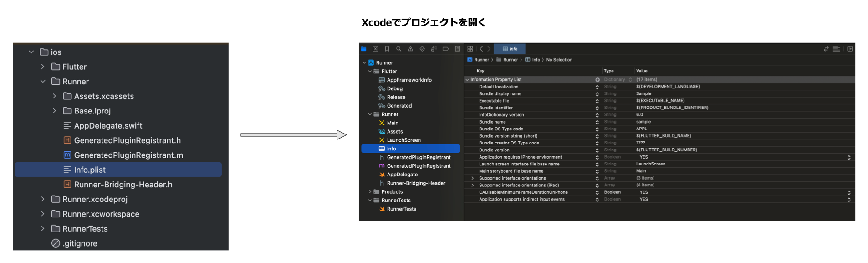Click the Bundle identifier key stepper
Image resolution: width=868 pixels, height=263 pixels.
597,108
